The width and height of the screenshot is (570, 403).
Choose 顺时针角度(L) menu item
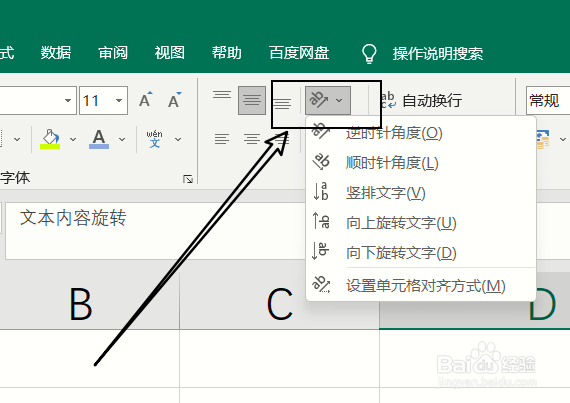tap(421, 162)
